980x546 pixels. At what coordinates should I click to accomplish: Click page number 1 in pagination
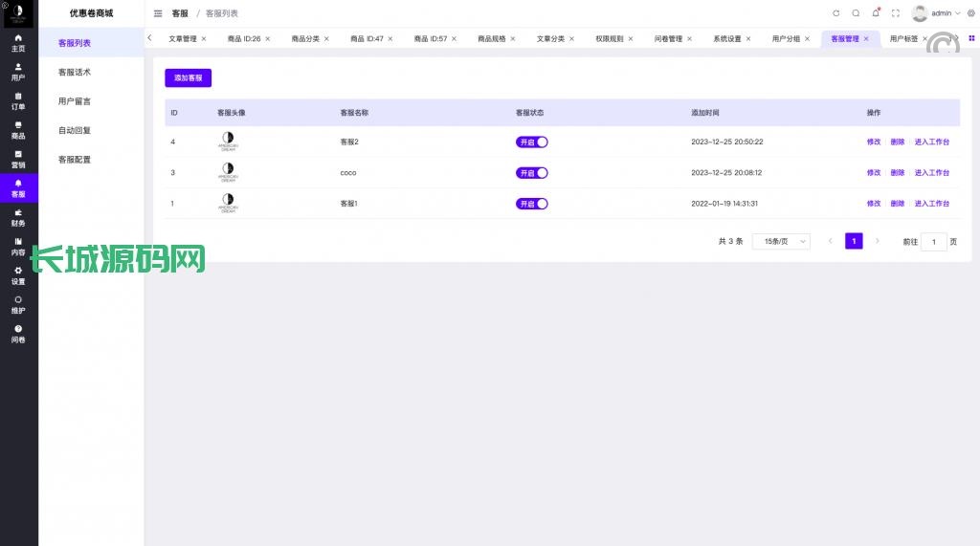click(x=854, y=241)
